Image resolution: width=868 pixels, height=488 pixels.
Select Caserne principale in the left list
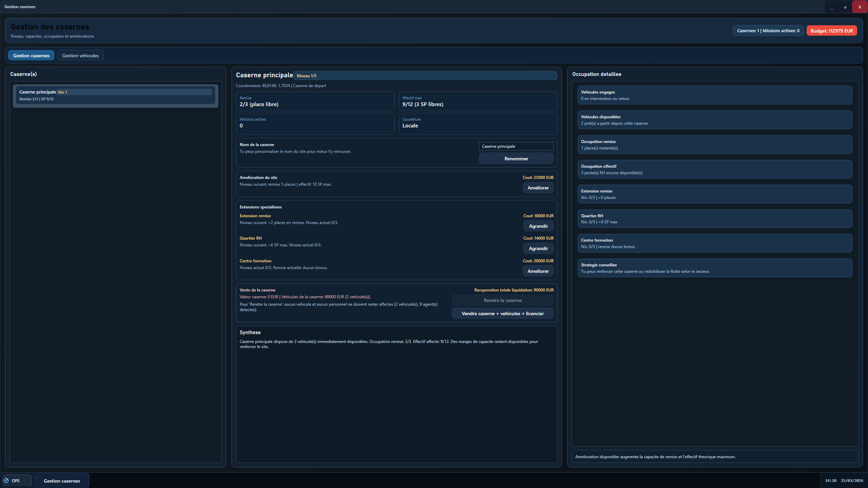click(x=114, y=95)
